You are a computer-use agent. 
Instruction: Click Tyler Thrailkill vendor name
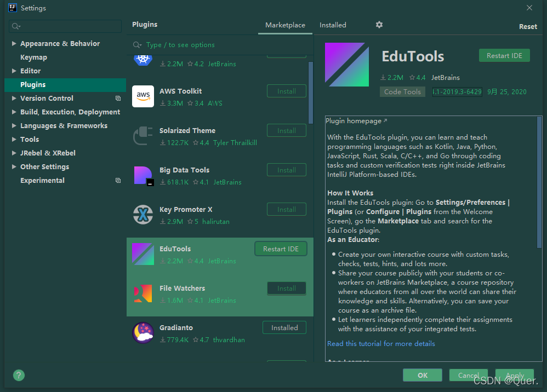coord(235,142)
